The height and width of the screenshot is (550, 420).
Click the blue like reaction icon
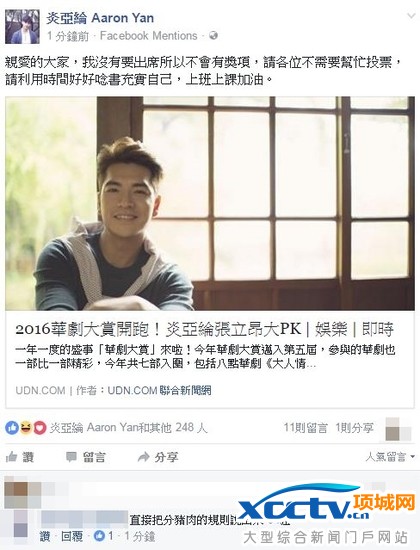point(12,428)
